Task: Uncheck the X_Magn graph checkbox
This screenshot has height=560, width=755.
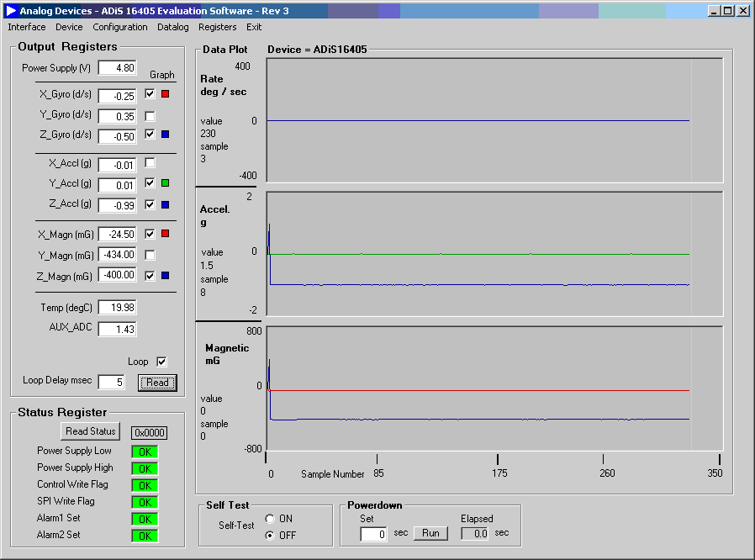Action: [x=150, y=234]
